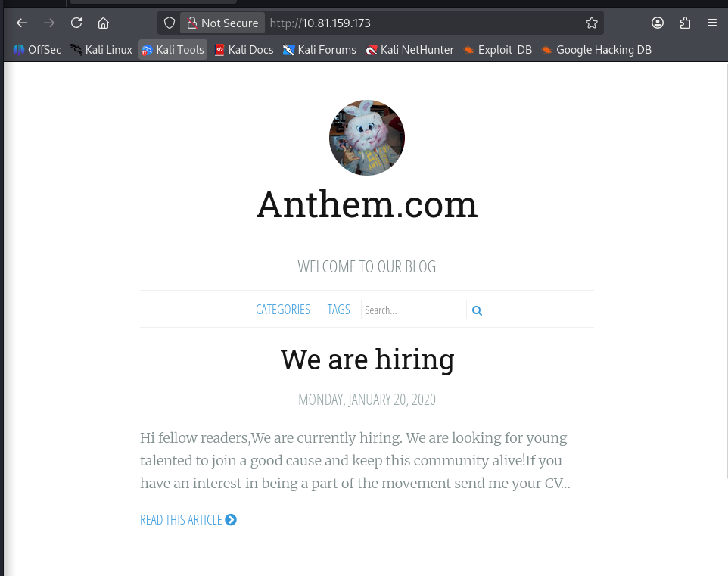Click the blog Search input field
This screenshot has width=728, height=576.
coord(413,310)
